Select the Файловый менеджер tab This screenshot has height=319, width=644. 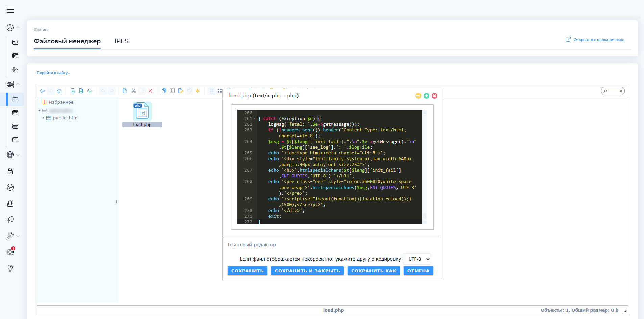pyautogui.click(x=67, y=41)
